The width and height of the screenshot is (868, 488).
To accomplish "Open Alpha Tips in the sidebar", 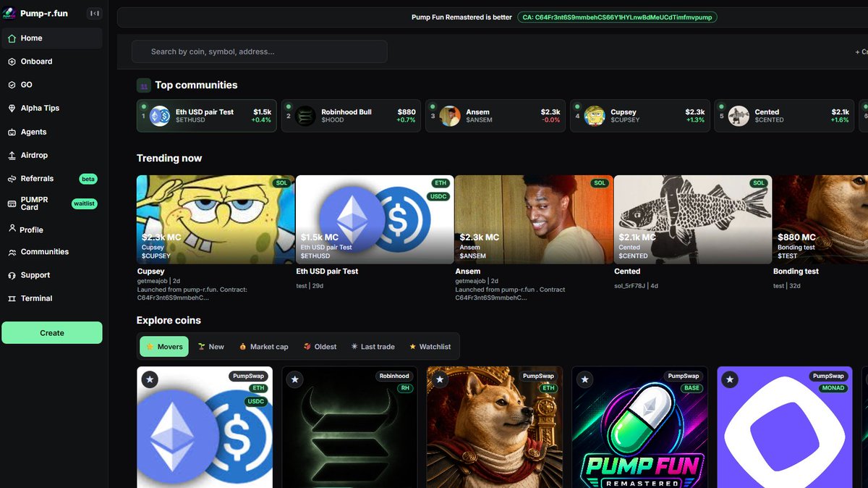I will coord(52,108).
